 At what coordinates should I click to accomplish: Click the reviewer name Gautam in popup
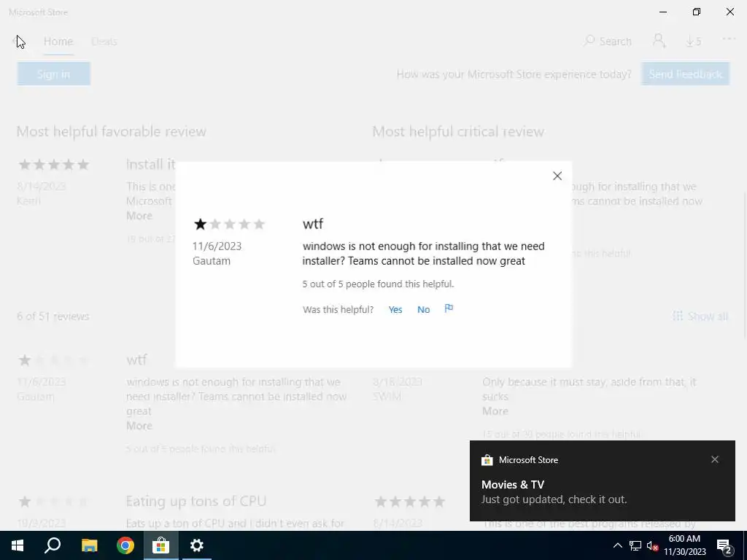pos(211,261)
